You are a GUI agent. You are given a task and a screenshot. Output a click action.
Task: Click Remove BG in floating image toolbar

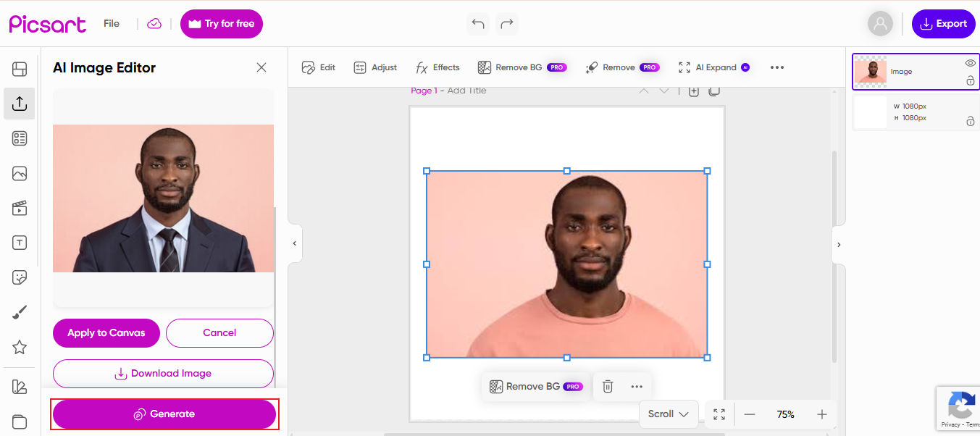coord(535,387)
